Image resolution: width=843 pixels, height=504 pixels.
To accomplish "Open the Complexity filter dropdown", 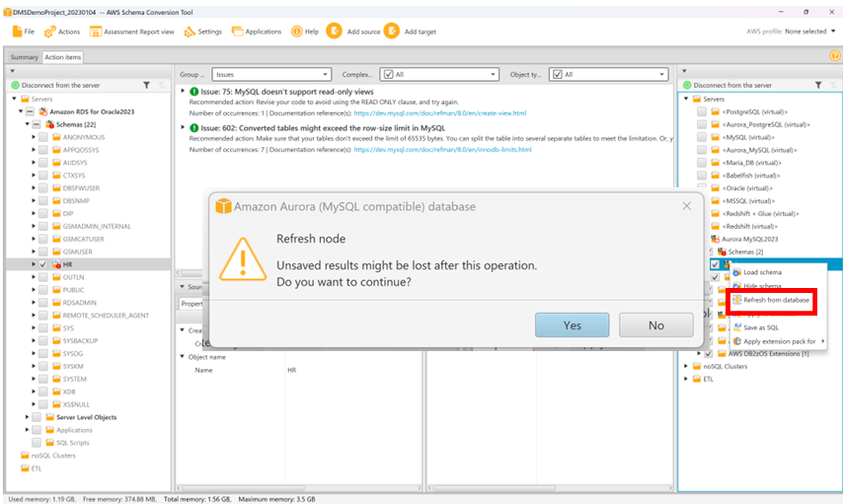I will 439,75.
